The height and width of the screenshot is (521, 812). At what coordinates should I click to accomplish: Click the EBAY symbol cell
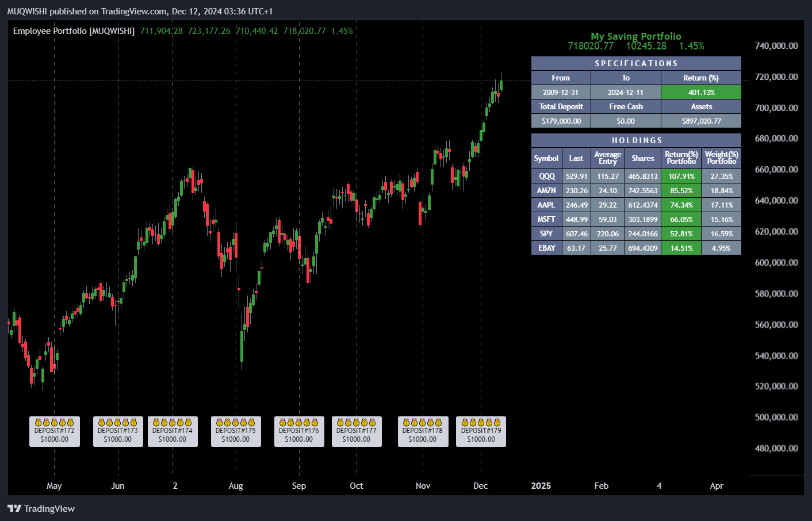pos(546,248)
